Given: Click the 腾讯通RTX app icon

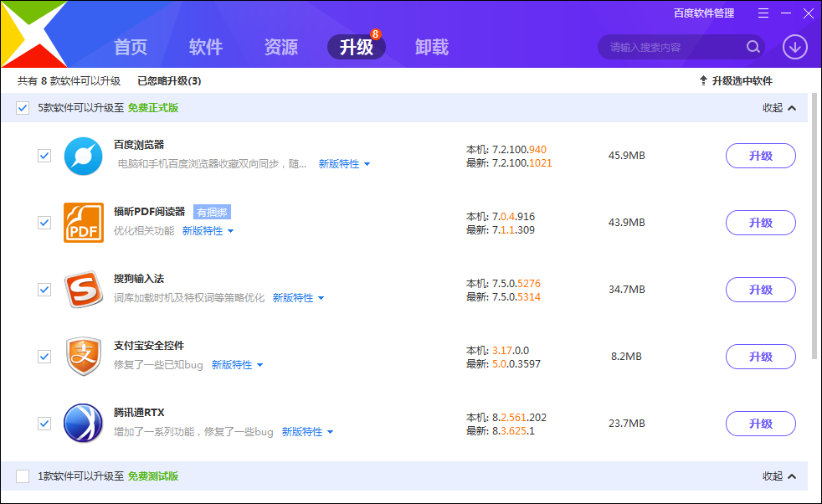Looking at the screenshot, I should tap(83, 424).
